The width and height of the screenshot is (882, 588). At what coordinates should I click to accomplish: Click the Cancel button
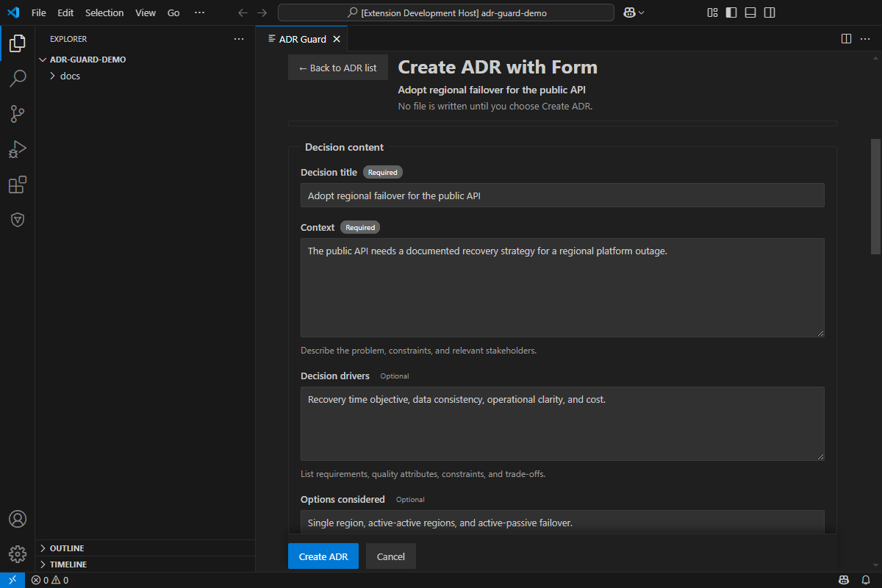pyautogui.click(x=391, y=556)
